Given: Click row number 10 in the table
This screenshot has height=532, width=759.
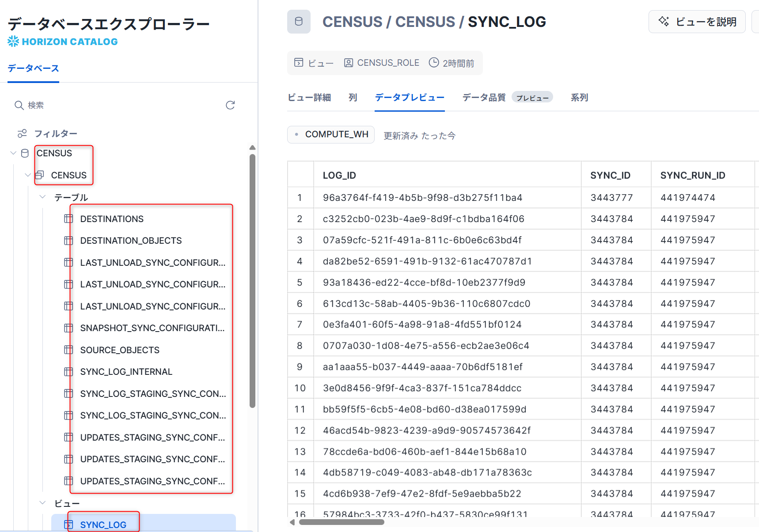Looking at the screenshot, I should pos(300,388).
